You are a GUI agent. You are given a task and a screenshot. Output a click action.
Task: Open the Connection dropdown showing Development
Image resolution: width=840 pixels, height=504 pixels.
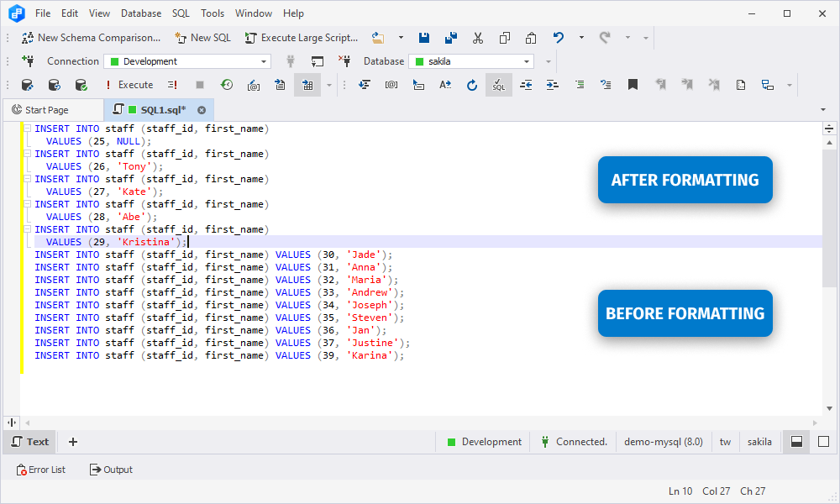pyautogui.click(x=187, y=61)
